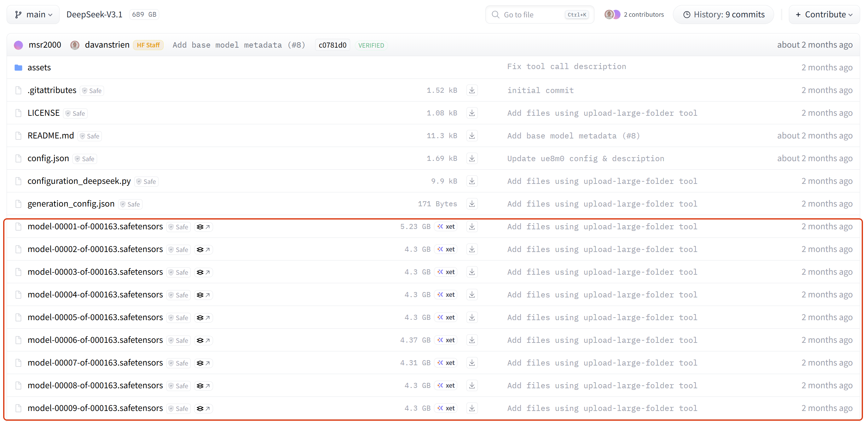Download the README.md file
868x422 pixels.
point(472,136)
